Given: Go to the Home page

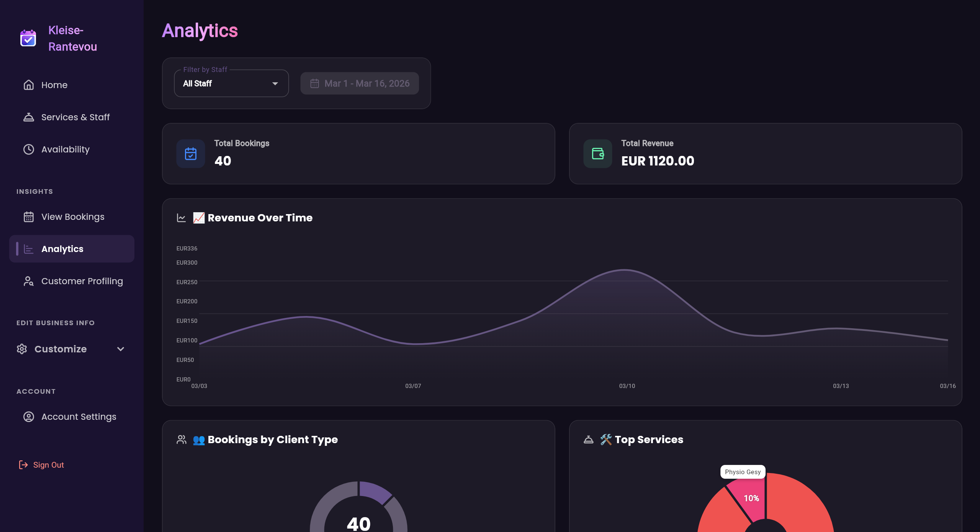Looking at the screenshot, I should point(72,85).
